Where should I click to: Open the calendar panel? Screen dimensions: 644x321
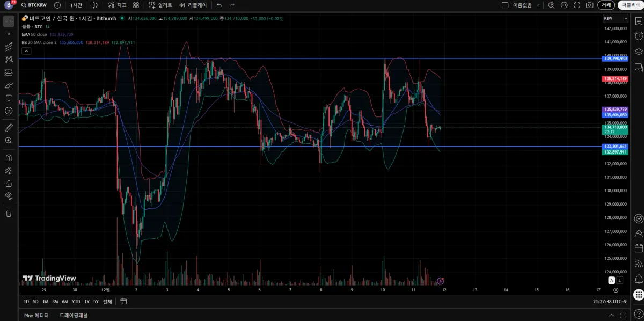638,249
